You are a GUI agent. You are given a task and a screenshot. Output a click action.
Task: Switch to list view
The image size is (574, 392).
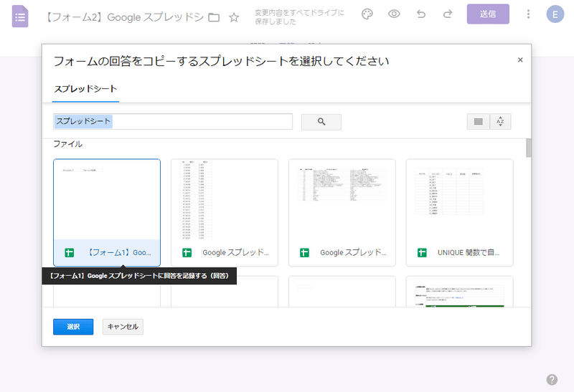point(478,121)
